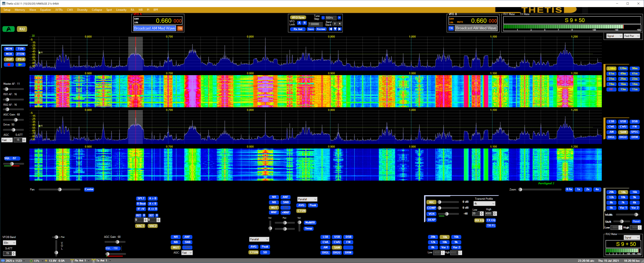Screen dimensions: 644x263
Task: Click the Zoom slider handle
Action: (520, 190)
